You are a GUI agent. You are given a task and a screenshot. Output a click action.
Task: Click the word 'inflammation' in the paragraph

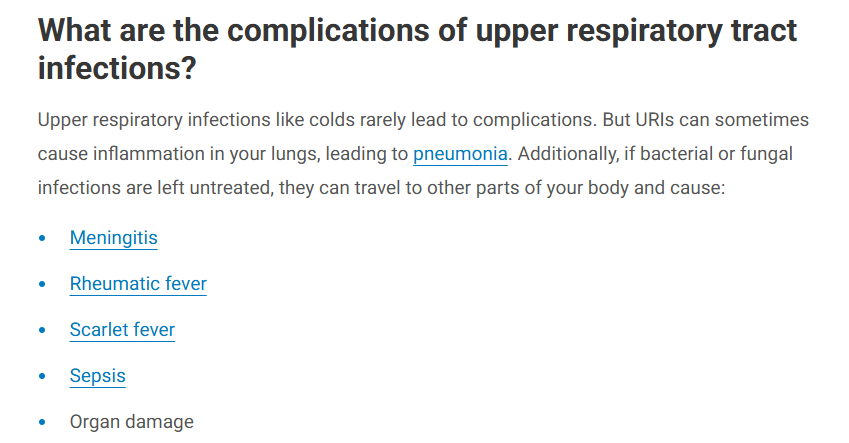(x=148, y=154)
